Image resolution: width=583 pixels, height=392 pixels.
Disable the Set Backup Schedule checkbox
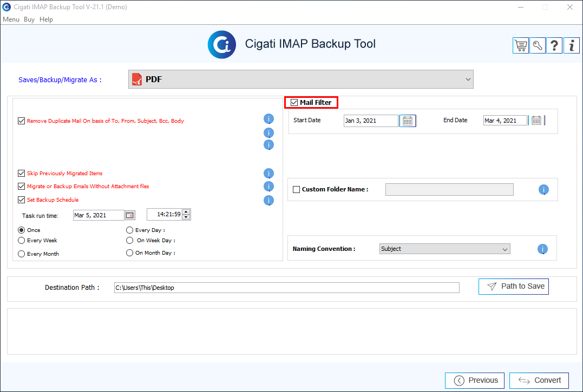22,200
